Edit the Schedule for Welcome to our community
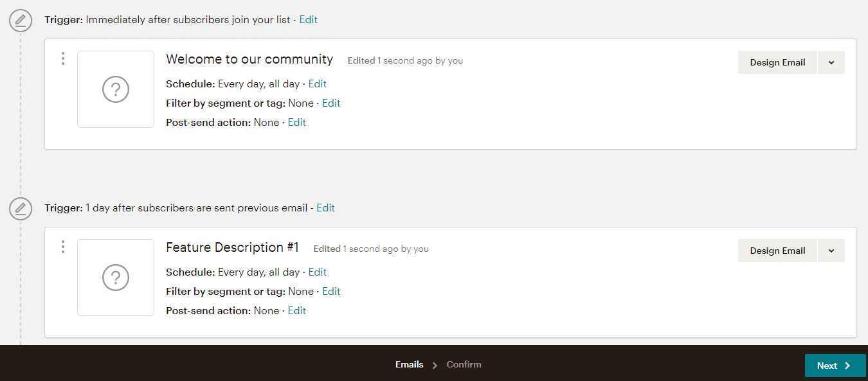 pyautogui.click(x=317, y=84)
